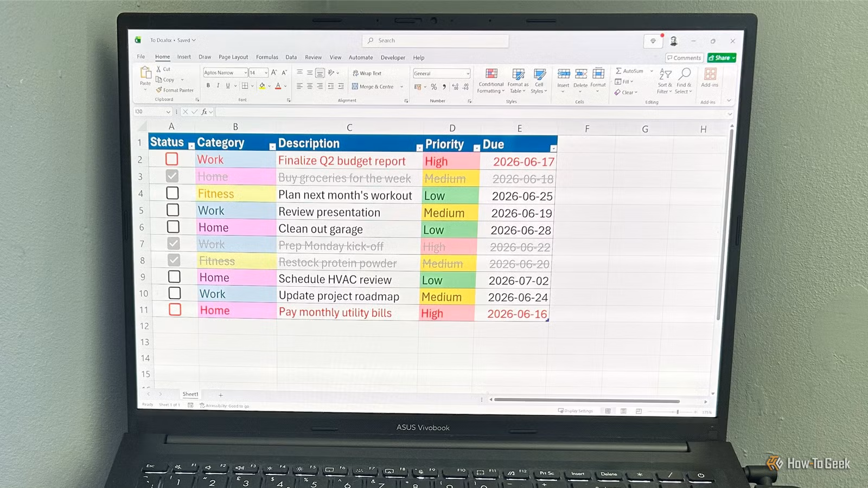The width and height of the screenshot is (868, 488).
Task: Click the Increase Indent icon
Action: tap(341, 86)
